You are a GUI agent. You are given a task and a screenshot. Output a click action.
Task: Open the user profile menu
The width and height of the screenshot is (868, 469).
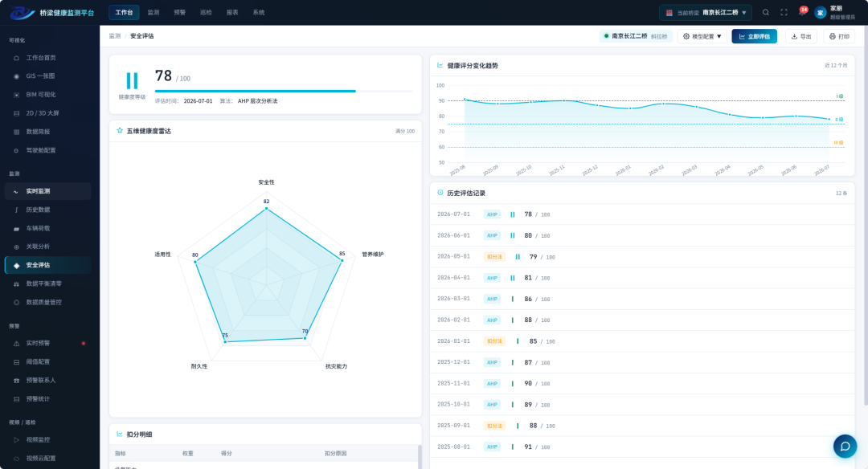(x=835, y=12)
